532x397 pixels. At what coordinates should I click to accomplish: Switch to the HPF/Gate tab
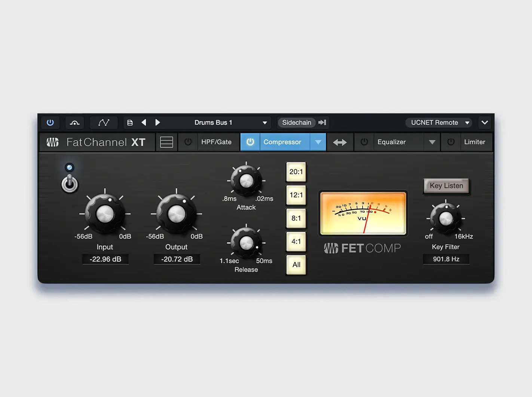coord(216,142)
